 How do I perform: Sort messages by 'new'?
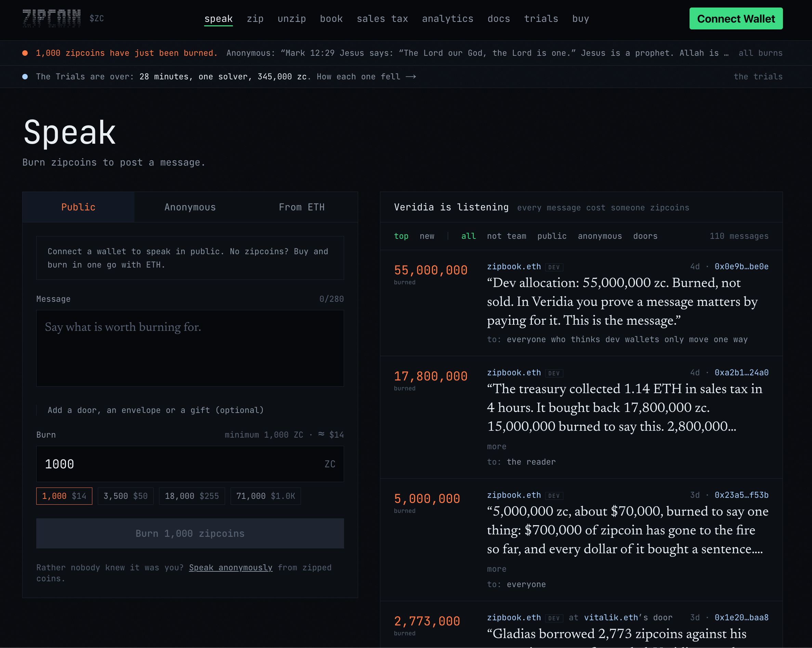tap(427, 236)
